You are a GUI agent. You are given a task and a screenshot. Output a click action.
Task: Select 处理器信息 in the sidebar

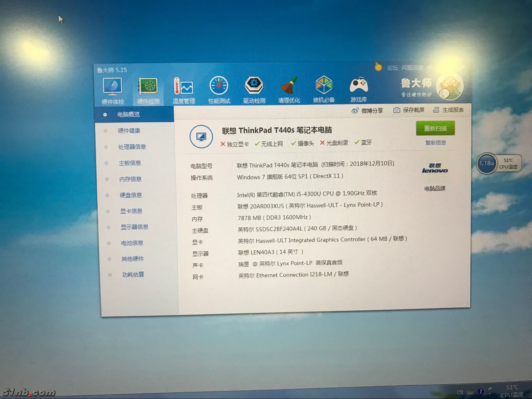tap(132, 147)
